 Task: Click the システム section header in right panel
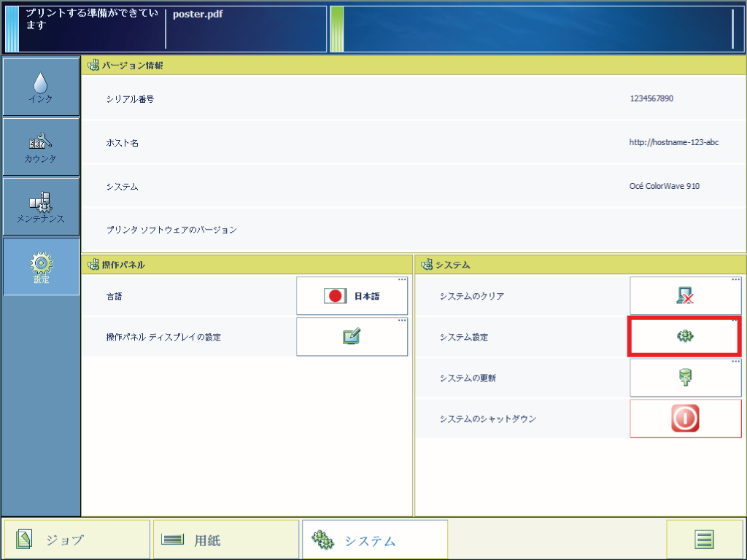(580, 265)
